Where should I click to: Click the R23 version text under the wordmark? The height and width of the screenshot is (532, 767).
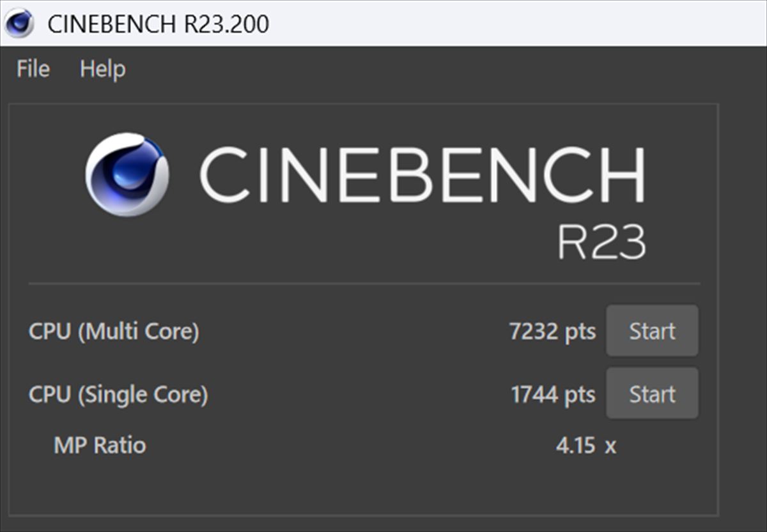pyautogui.click(x=601, y=241)
